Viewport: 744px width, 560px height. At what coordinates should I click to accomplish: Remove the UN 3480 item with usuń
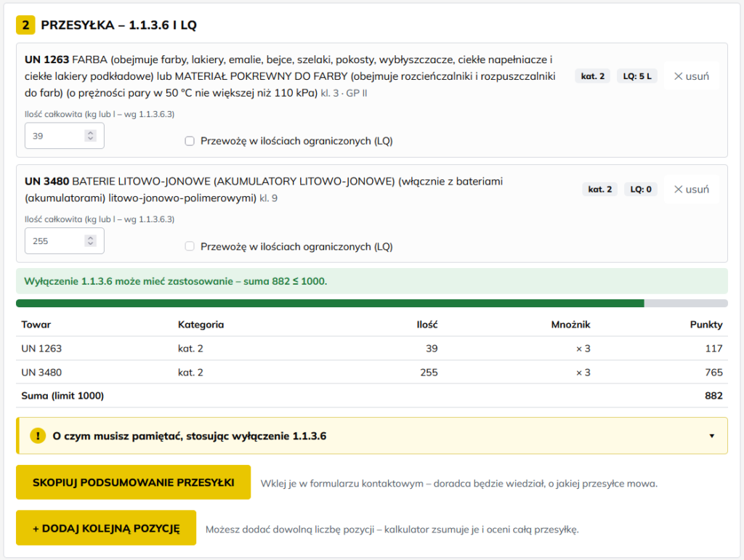(692, 190)
